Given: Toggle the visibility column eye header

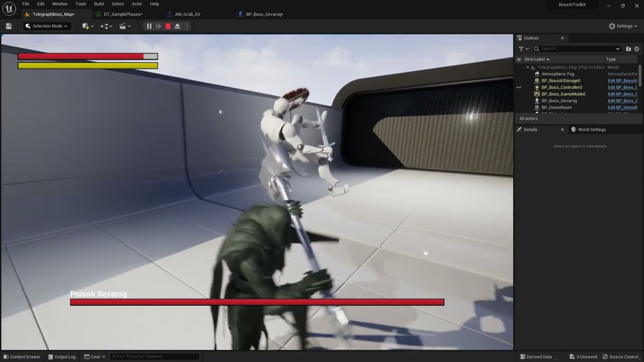Looking at the screenshot, I should 519,59.
